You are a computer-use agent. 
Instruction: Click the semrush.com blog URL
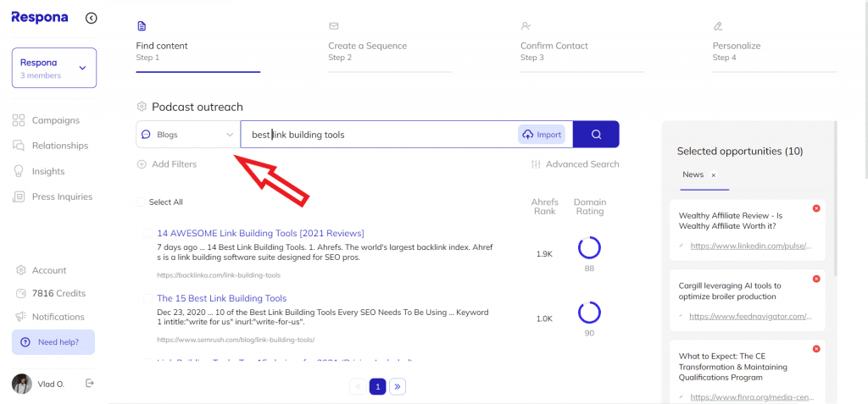pyautogui.click(x=236, y=340)
